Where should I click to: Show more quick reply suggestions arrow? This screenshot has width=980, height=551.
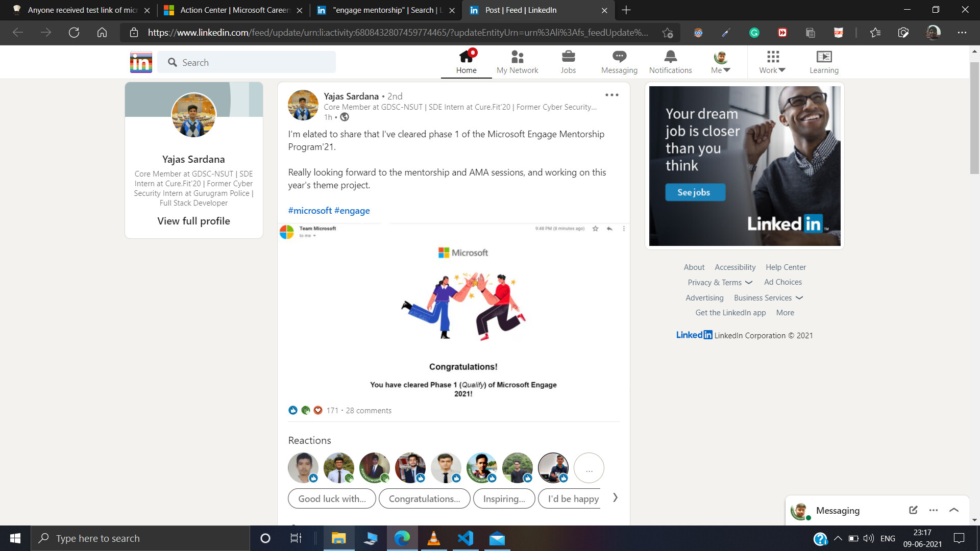[615, 497]
